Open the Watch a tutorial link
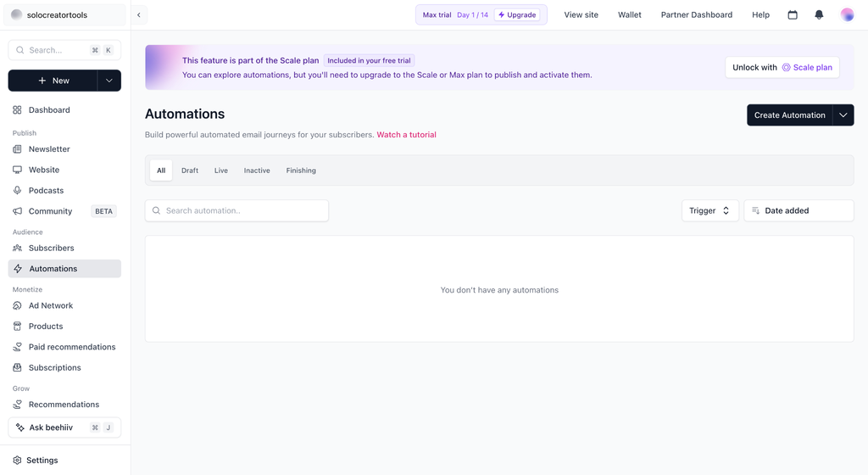868x475 pixels. pyautogui.click(x=406, y=135)
